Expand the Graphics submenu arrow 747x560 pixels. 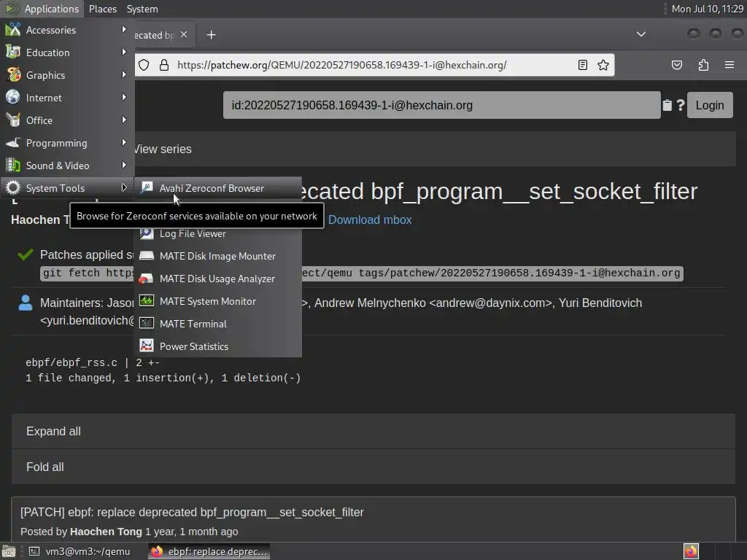point(124,75)
